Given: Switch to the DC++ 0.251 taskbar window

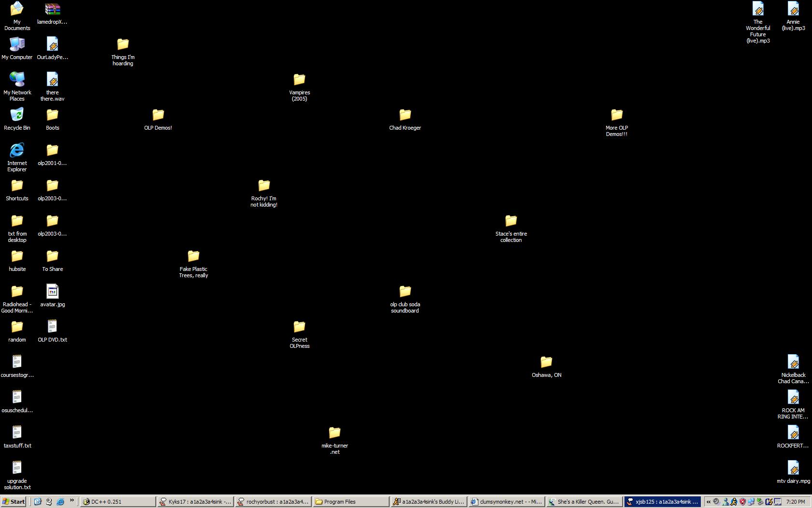Looking at the screenshot, I should (117, 502).
